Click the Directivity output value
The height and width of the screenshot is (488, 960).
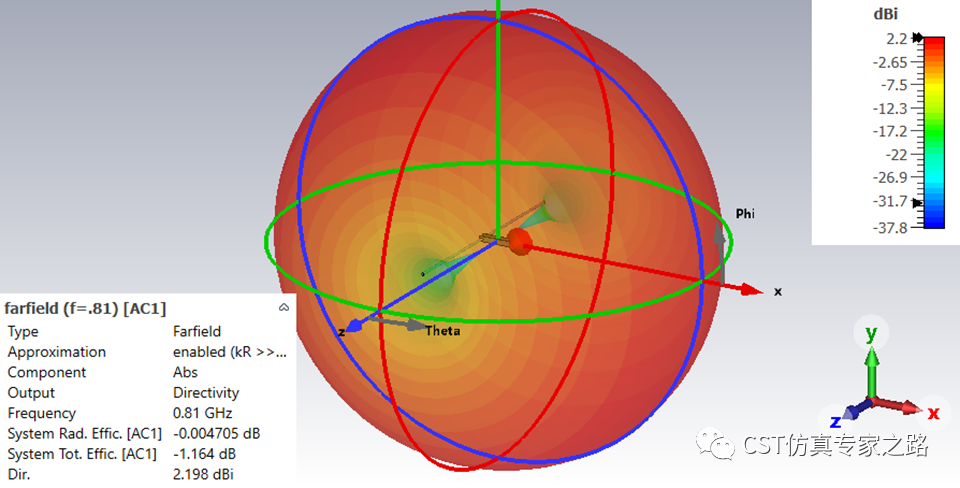pyautogui.click(x=206, y=392)
